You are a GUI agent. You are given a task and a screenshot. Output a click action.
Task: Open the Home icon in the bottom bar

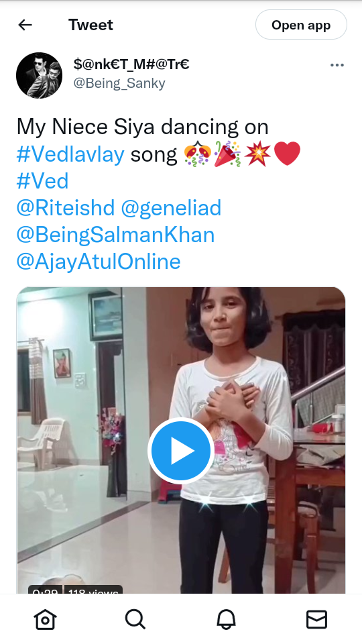tap(45, 619)
